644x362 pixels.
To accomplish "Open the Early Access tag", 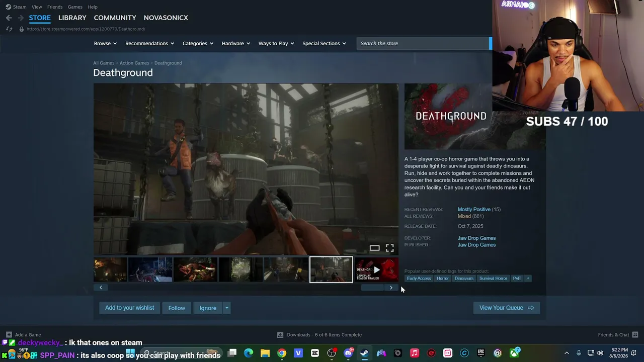I will point(419,278).
